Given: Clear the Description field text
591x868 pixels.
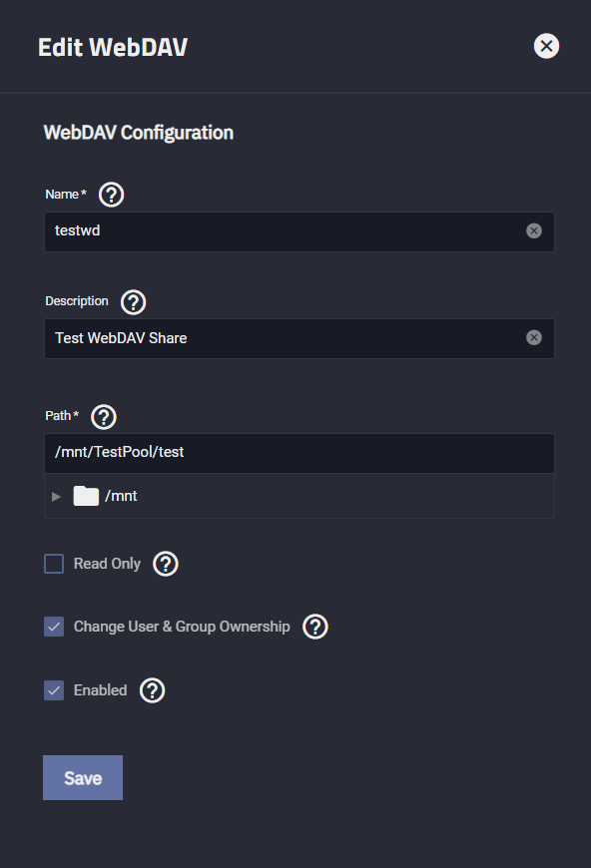Looking at the screenshot, I should coord(534,337).
